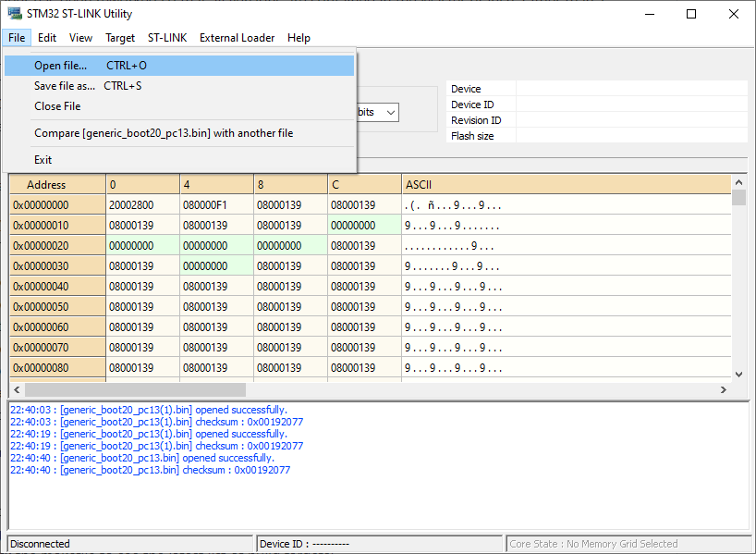Image resolution: width=756 pixels, height=554 pixels.
Task: Select address row 0x00000010
Action: (x=57, y=226)
